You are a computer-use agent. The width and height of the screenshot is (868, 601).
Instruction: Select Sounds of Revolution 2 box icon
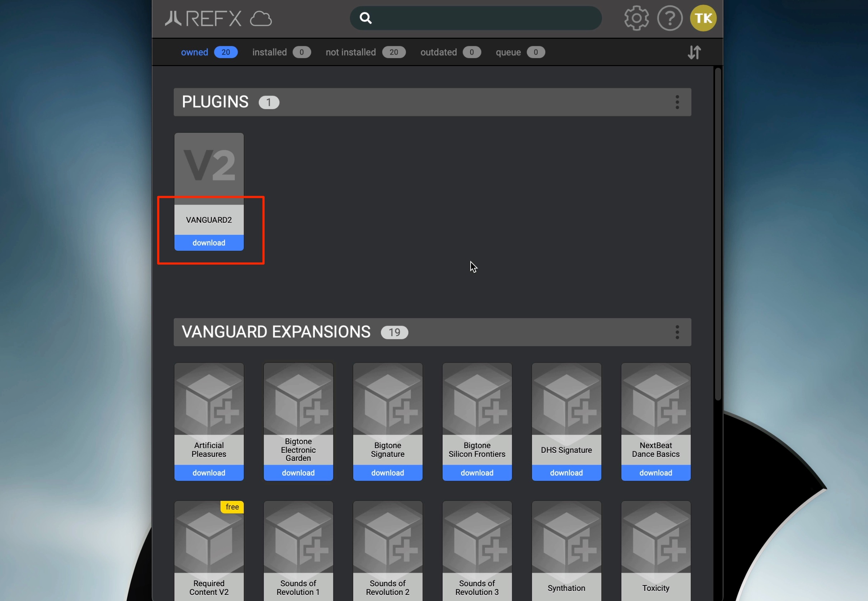coord(388,537)
